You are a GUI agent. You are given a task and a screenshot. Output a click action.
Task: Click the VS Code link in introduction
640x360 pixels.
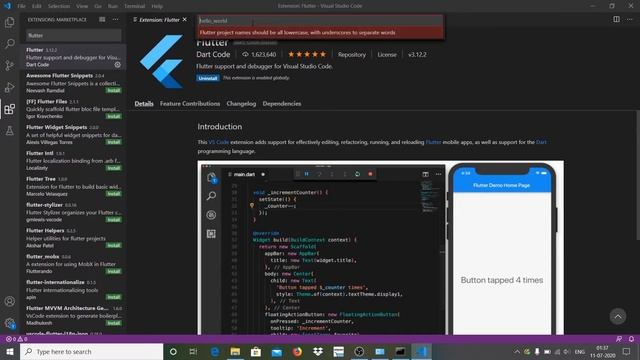point(219,142)
